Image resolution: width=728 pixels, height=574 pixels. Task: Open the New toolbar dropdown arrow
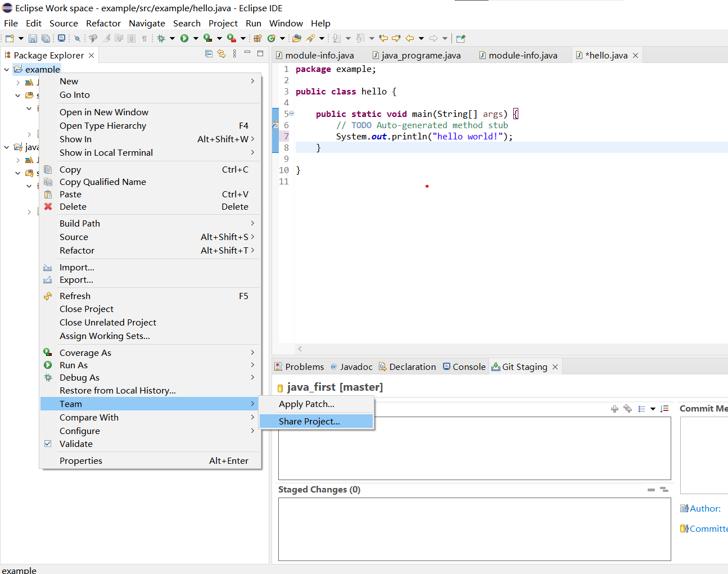(x=21, y=38)
